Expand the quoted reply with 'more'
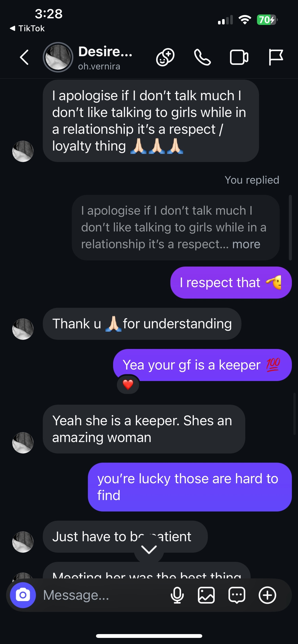Viewport: 298px width, 644px height. click(246, 244)
